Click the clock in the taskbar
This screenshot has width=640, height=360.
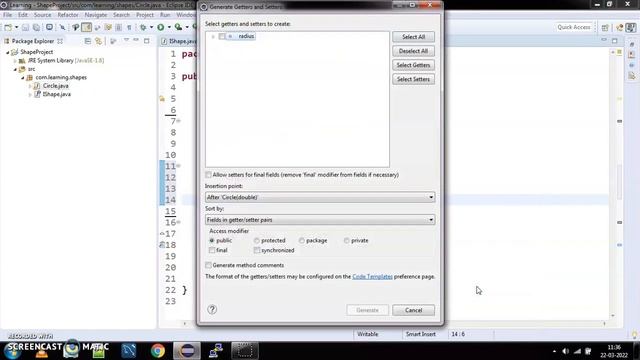tap(614, 351)
